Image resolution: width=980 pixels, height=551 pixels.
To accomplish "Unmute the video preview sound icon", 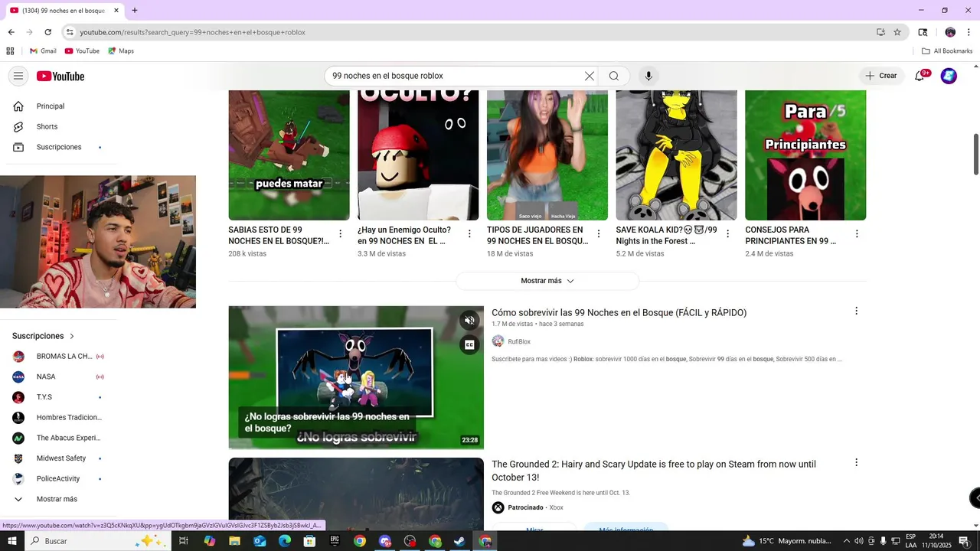I will [x=470, y=320].
